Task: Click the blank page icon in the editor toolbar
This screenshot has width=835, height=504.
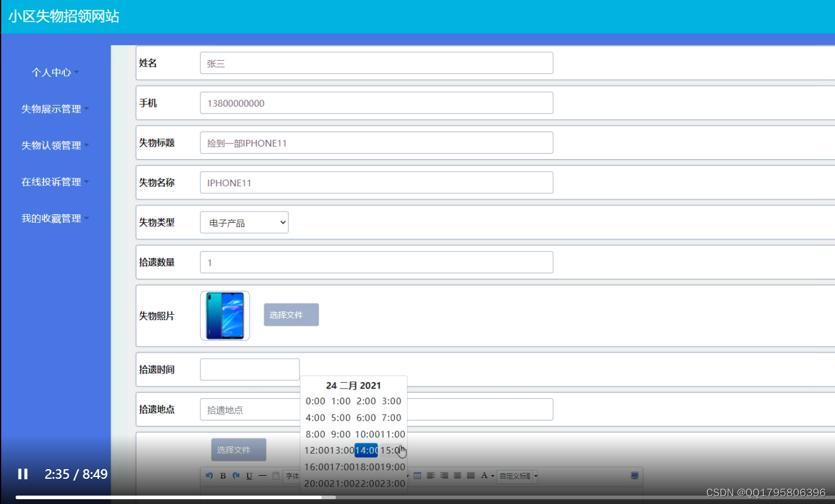Action: 275,476
